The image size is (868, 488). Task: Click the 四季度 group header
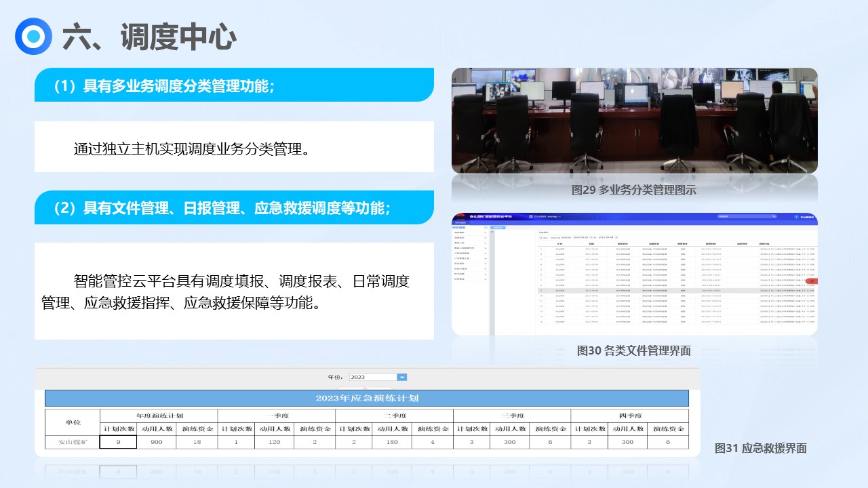point(629,415)
